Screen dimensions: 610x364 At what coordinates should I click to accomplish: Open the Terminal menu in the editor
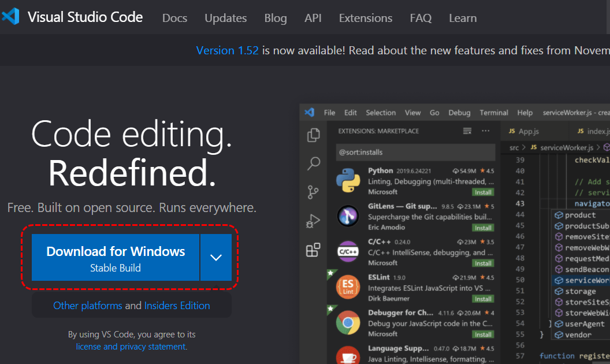(x=494, y=113)
